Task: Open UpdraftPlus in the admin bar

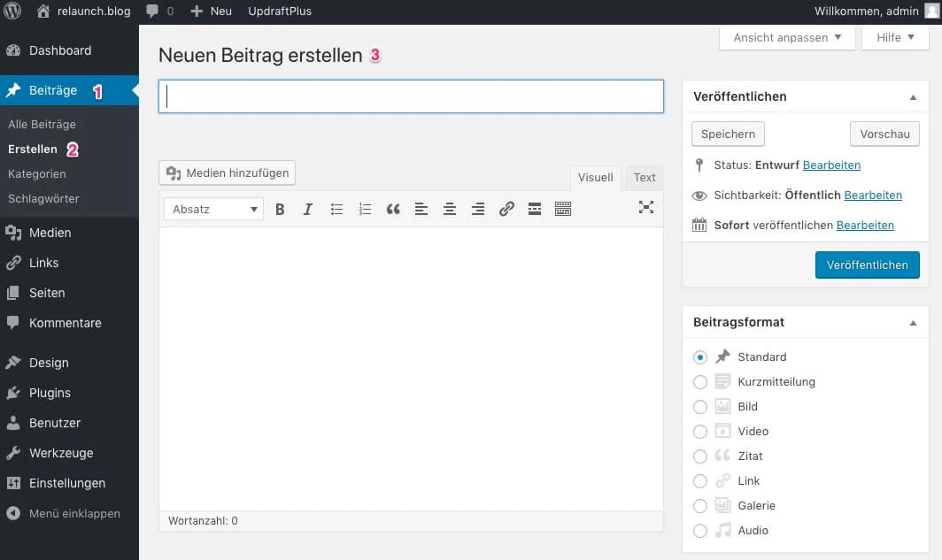Action: (x=280, y=11)
